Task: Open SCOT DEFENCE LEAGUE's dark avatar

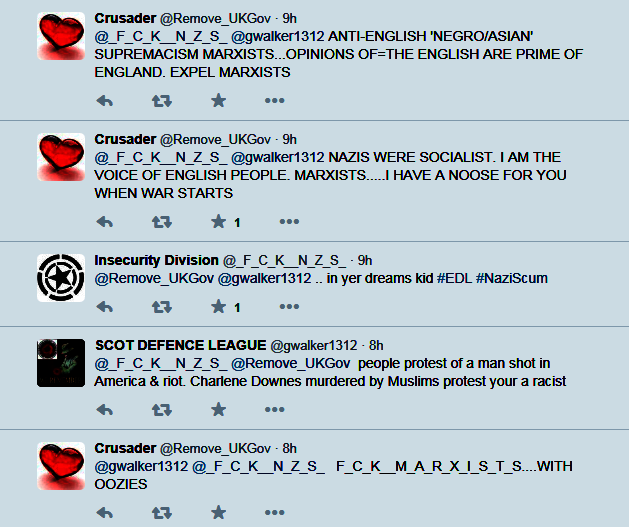Action: coord(61,363)
